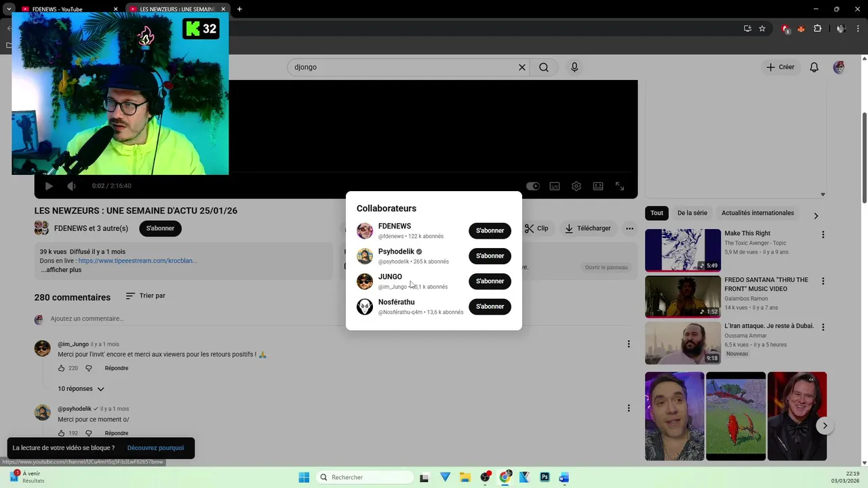Enter fullscreen mode in the player
The height and width of the screenshot is (488, 868).
click(x=620, y=186)
